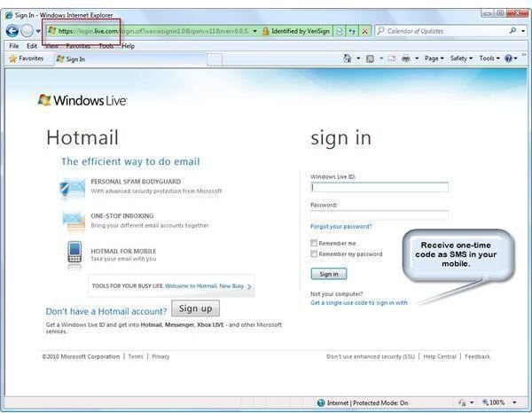Toggle Compatibility View icon in address bar
This screenshot has width=532, height=413.
(339, 31)
